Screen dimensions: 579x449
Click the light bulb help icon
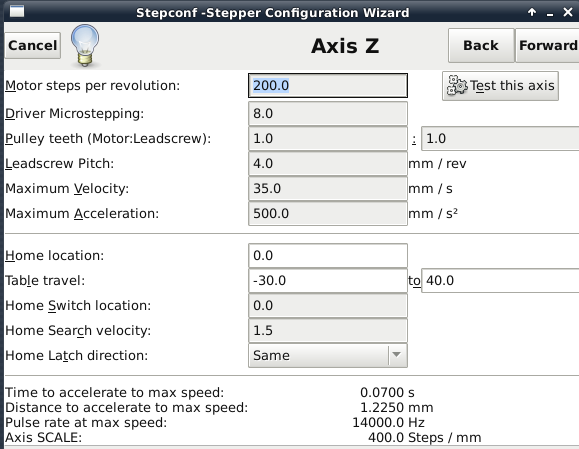coord(85,45)
